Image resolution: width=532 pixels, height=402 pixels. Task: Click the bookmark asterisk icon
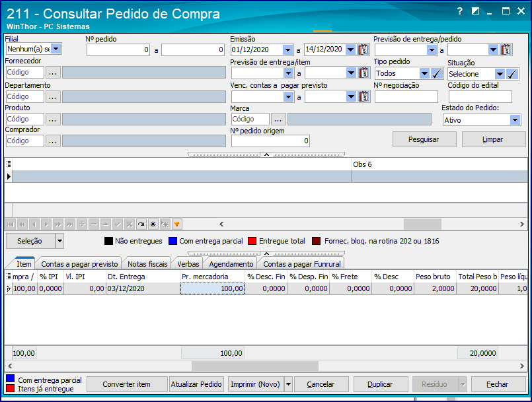[153, 224]
